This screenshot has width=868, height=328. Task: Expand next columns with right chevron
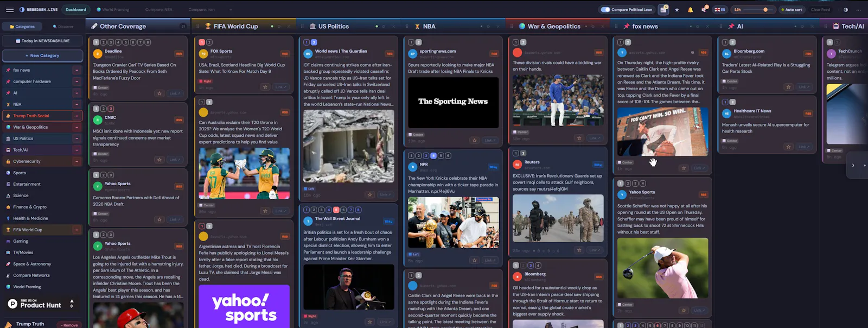click(853, 165)
